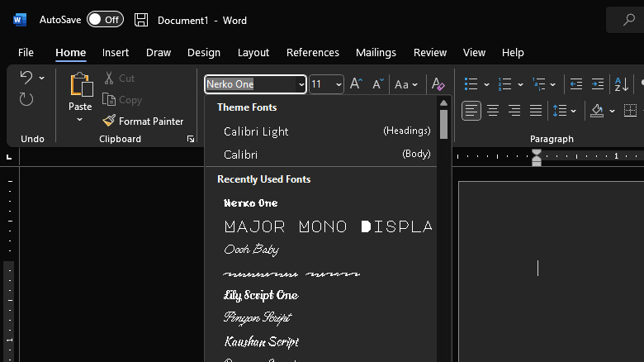Open the Insert ribbon tab
This screenshot has width=644, height=362.
point(116,52)
